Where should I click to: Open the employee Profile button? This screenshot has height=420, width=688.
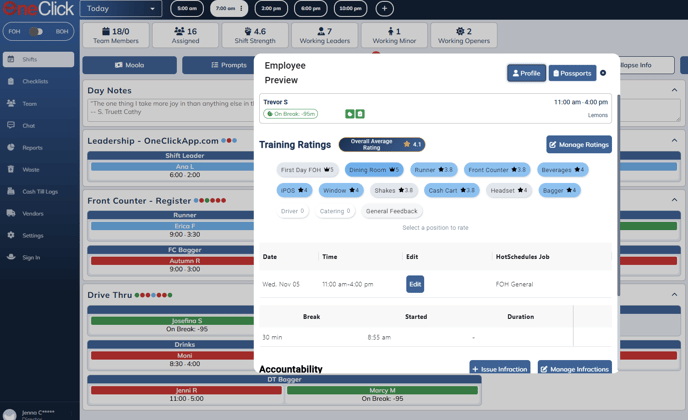(526, 73)
